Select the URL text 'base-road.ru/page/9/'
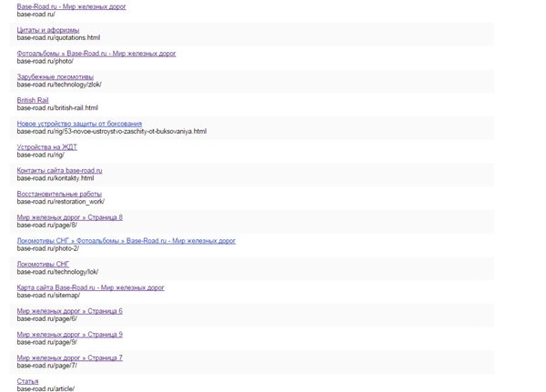This screenshot has height=392, width=546. (x=47, y=342)
